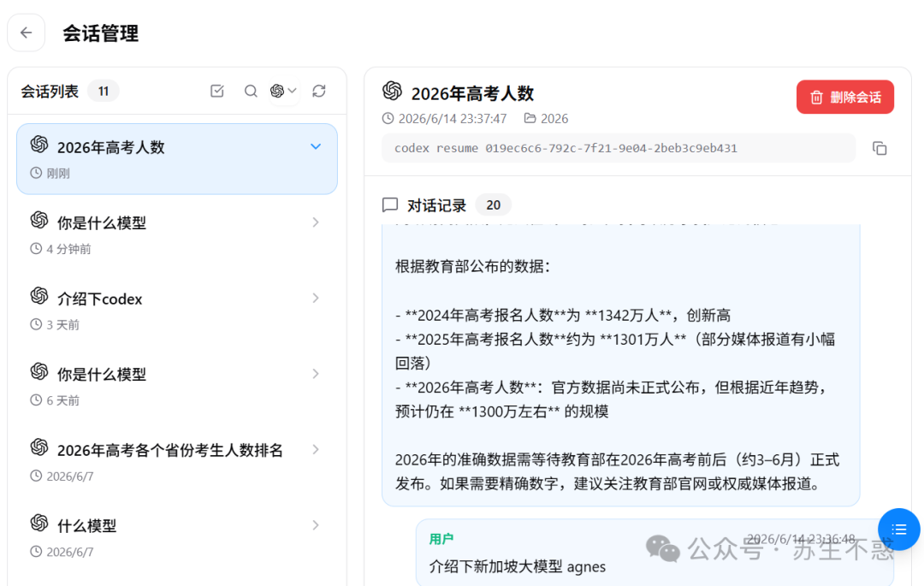Click the 对话记录 section label
Image resolution: width=924 pixels, height=586 pixels.
(x=436, y=205)
